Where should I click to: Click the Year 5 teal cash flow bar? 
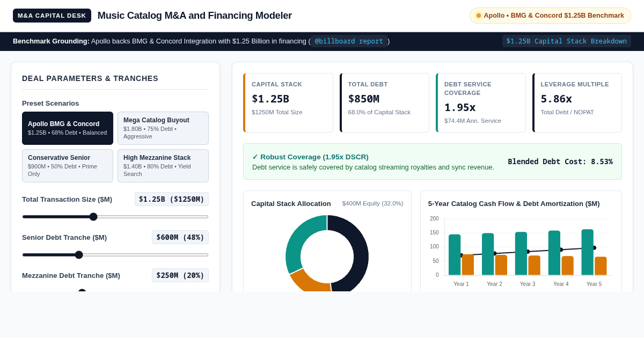tap(588, 252)
